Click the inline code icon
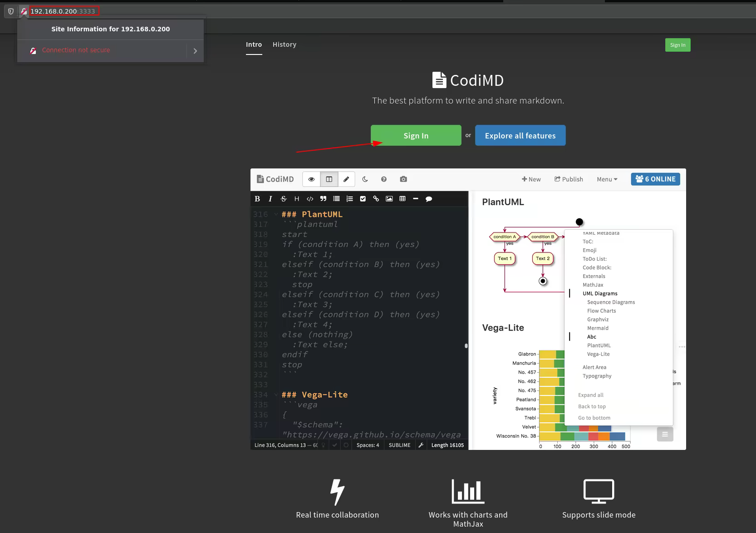The width and height of the screenshot is (756, 533). [310, 199]
